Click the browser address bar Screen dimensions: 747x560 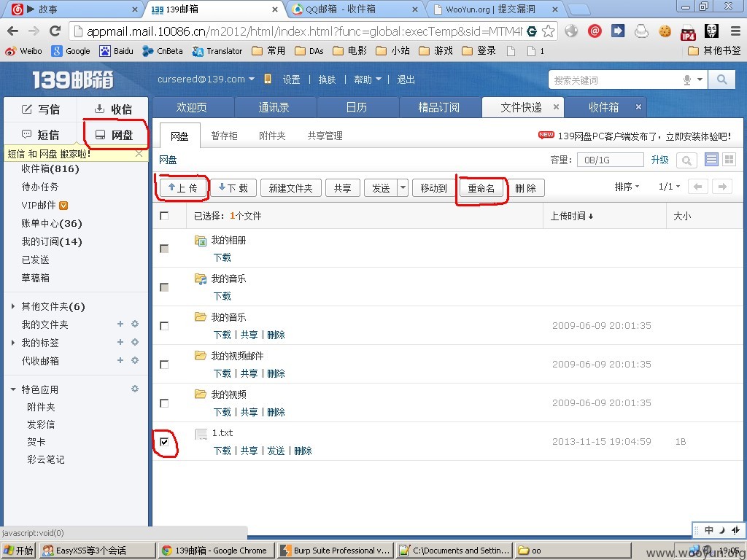point(304,31)
